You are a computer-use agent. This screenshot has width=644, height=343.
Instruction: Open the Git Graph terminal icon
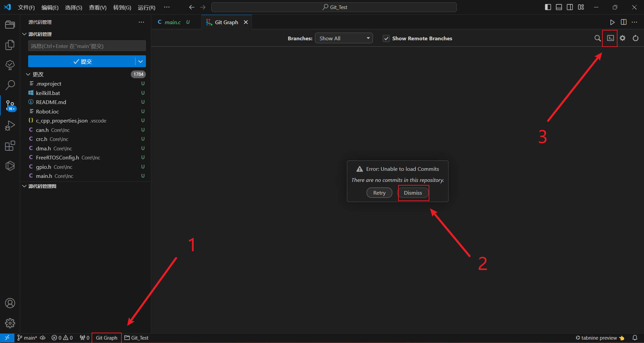610,38
